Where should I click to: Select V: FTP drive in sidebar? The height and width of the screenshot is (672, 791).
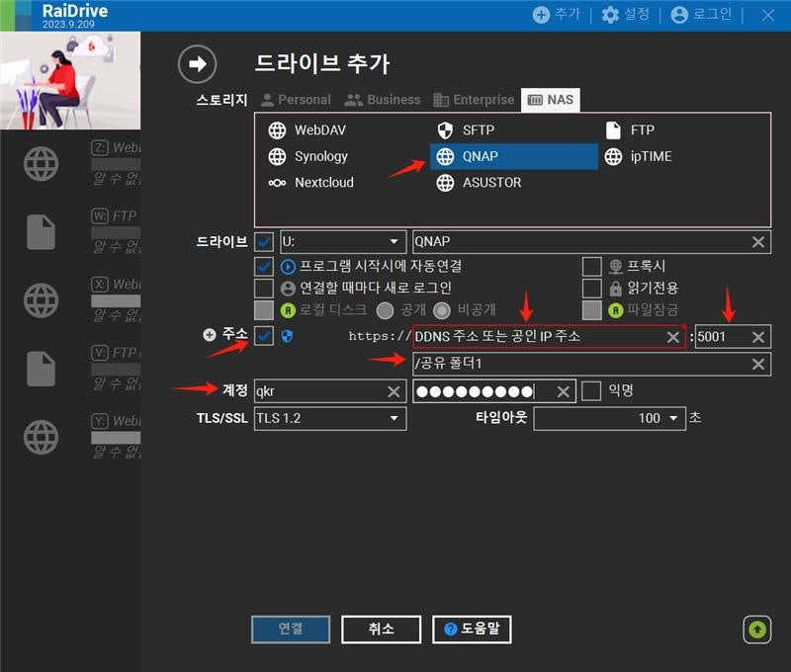tap(70, 369)
